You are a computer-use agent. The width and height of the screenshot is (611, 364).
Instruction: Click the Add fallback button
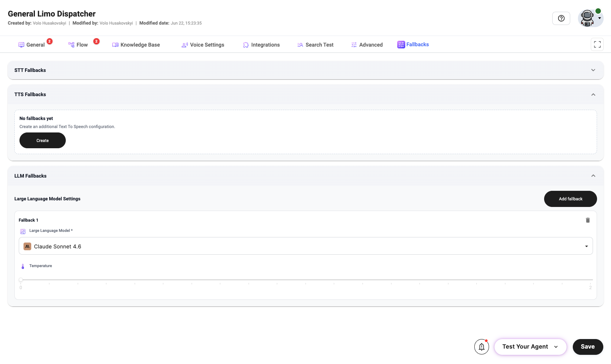point(570,199)
